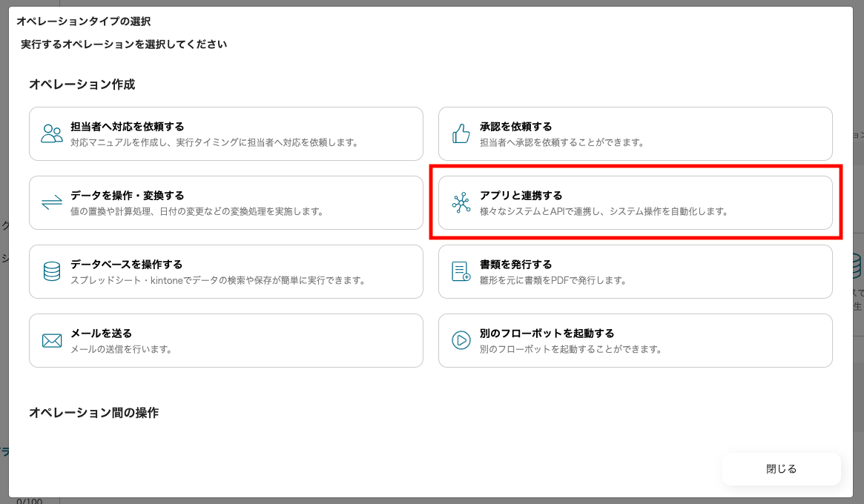Choose the 書類を発行する title
Screen dimensions: 864x504
(515, 265)
